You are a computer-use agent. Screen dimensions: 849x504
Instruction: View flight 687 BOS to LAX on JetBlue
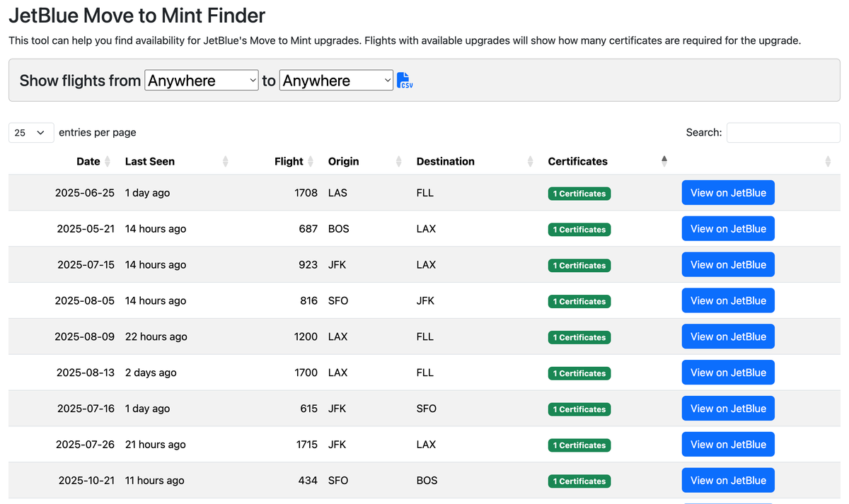coord(728,229)
